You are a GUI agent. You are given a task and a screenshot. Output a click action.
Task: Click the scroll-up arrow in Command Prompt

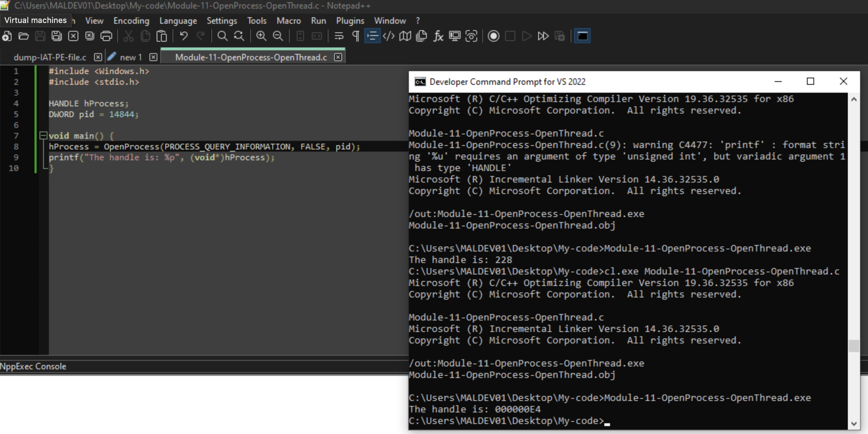click(854, 100)
